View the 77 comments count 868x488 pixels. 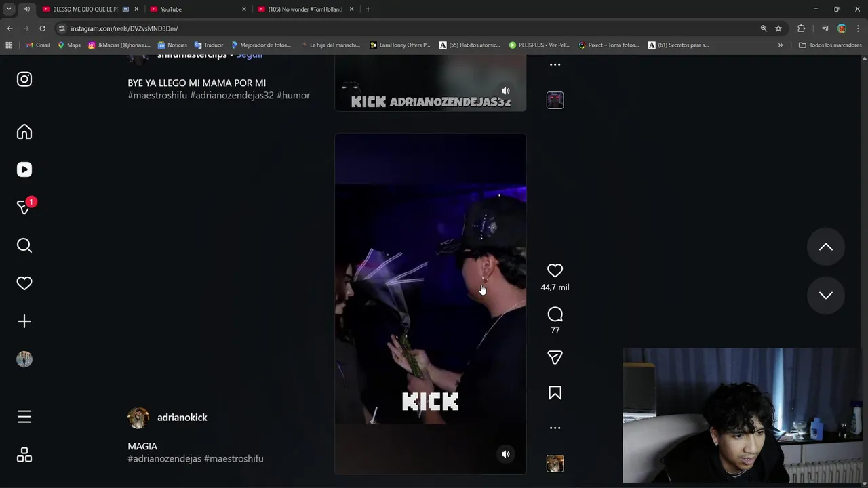click(555, 331)
